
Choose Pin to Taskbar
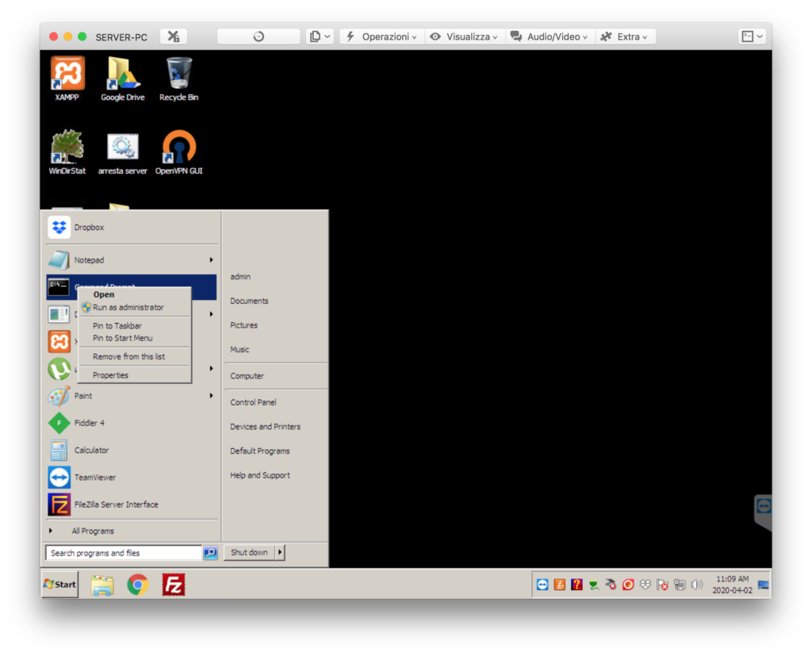[x=135, y=326]
